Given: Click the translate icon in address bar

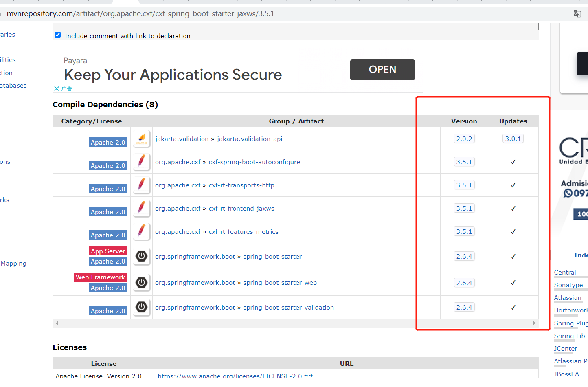Looking at the screenshot, I should point(577,14).
